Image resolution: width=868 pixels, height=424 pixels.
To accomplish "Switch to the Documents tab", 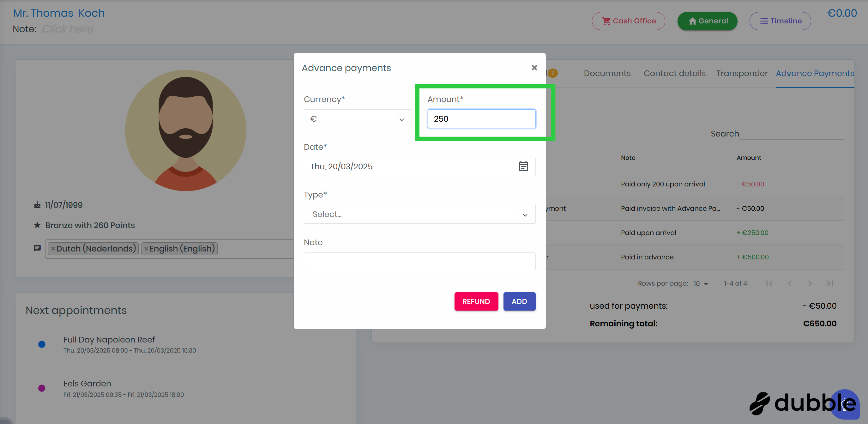I will [x=607, y=74].
